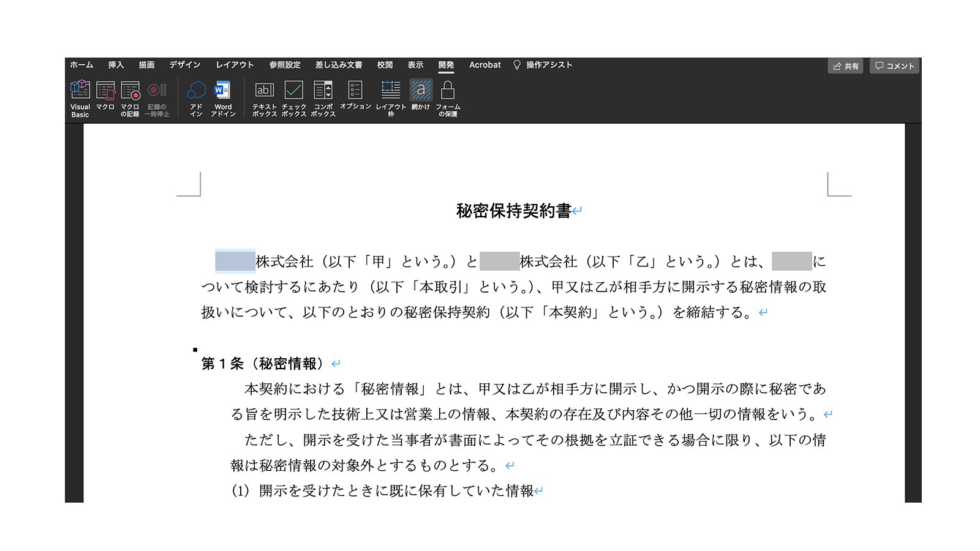Screen dimensions: 980x551
Task: Open the 描画 tab
Action: click(146, 65)
